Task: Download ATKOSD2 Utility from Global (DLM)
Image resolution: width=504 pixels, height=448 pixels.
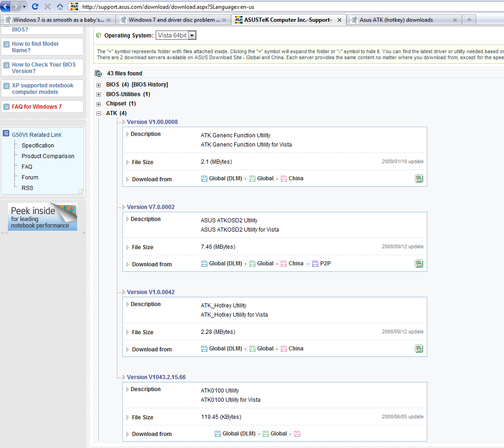Action: point(222,264)
